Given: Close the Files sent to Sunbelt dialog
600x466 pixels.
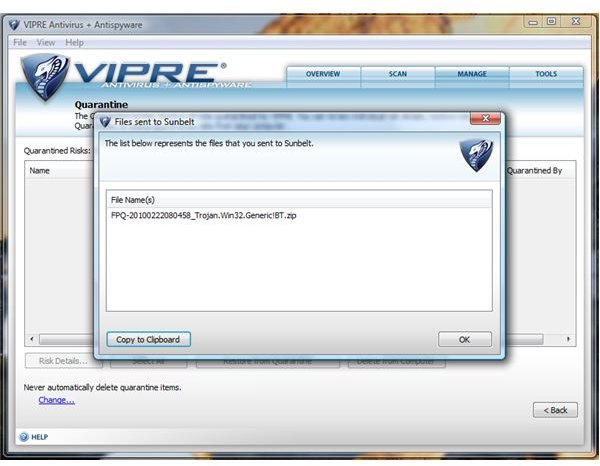Looking at the screenshot, I should click(x=485, y=118).
